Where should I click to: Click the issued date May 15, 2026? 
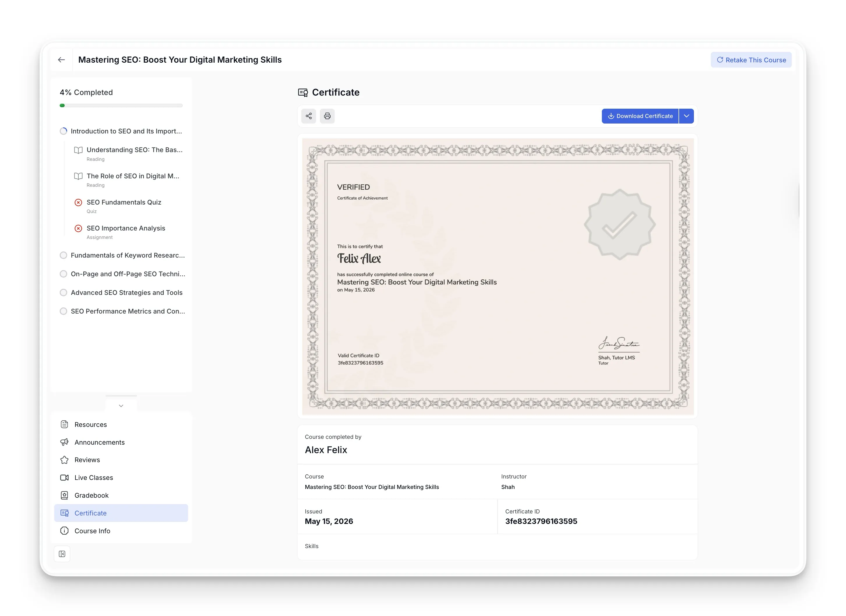[x=329, y=521]
